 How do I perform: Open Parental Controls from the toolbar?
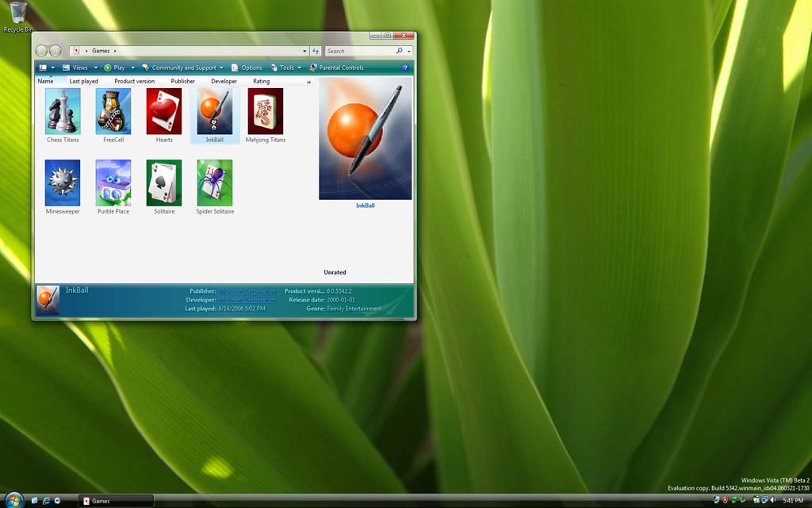tap(336, 68)
